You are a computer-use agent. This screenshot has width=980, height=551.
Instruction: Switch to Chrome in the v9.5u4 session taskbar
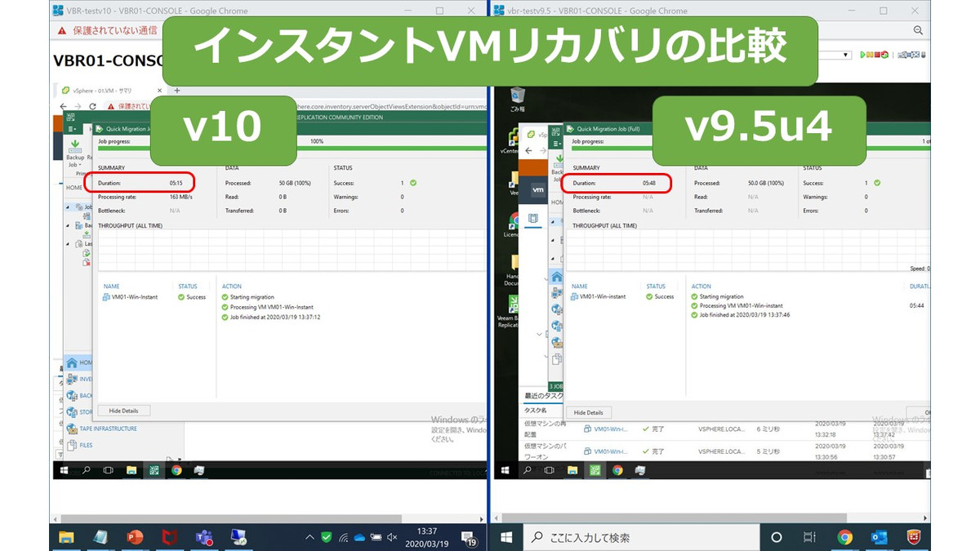coord(617,470)
